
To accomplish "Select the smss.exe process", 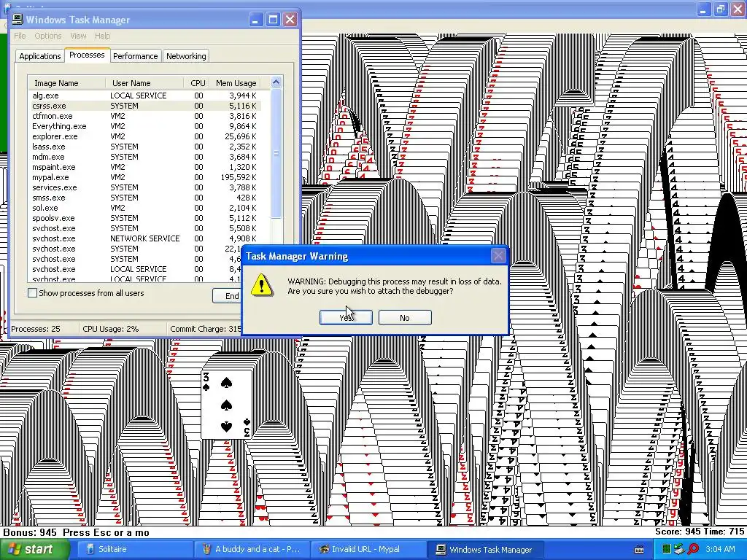I will point(144,198).
